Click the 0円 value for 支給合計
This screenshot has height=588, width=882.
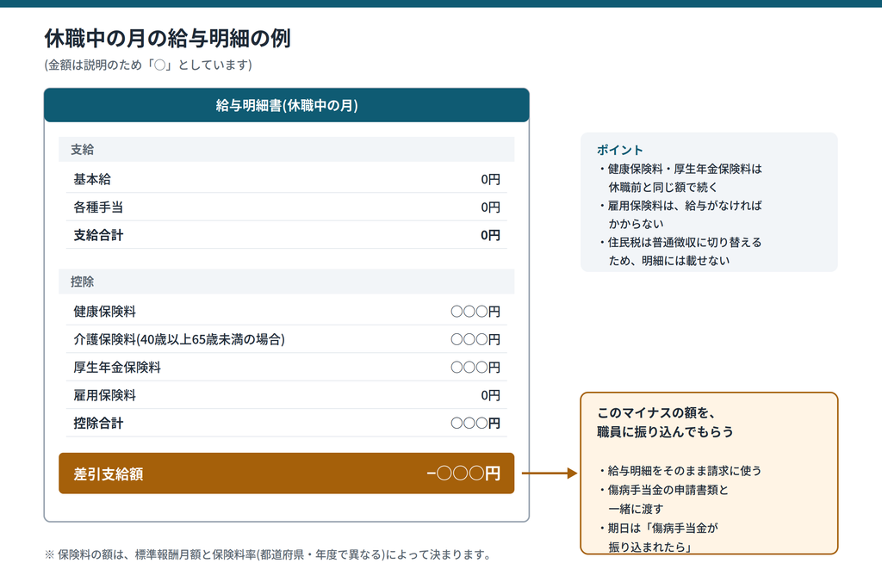(490, 236)
